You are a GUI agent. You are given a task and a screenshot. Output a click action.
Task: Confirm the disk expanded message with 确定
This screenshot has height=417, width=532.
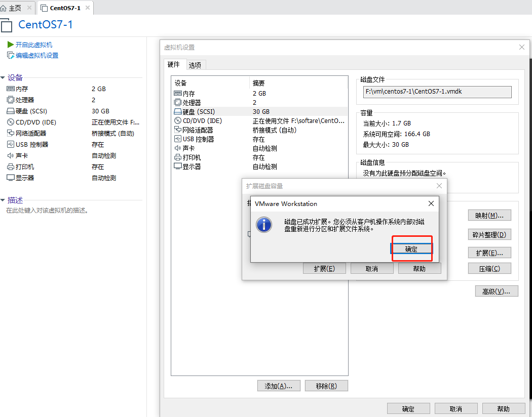411,249
